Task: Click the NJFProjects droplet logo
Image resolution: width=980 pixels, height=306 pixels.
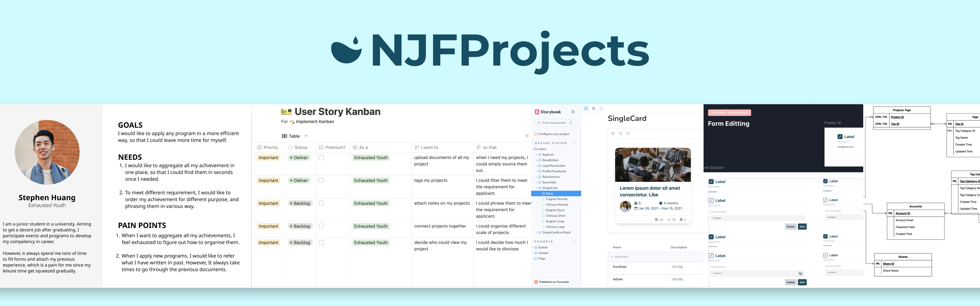Action: pos(346,50)
